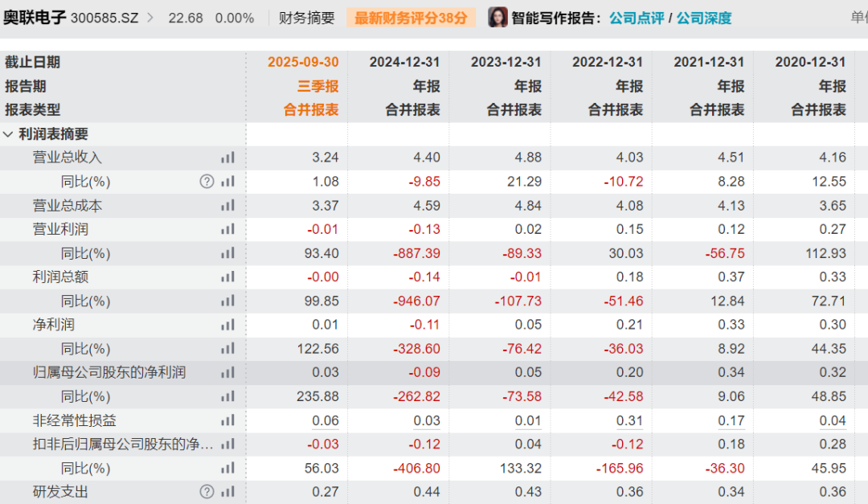Click the 截止日期 header label

click(x=33, y=62)
